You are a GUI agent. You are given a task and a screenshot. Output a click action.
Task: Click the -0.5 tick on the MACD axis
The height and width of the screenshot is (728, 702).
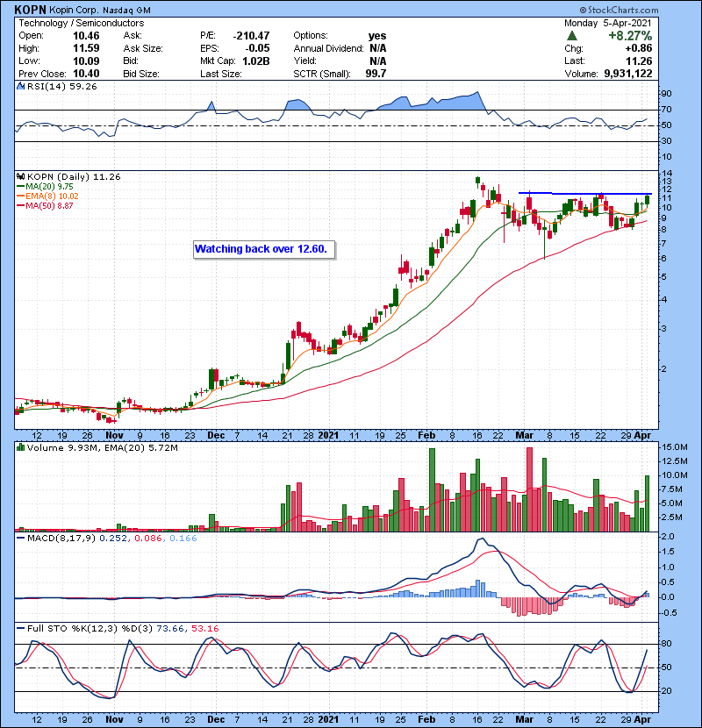[668, 613]
